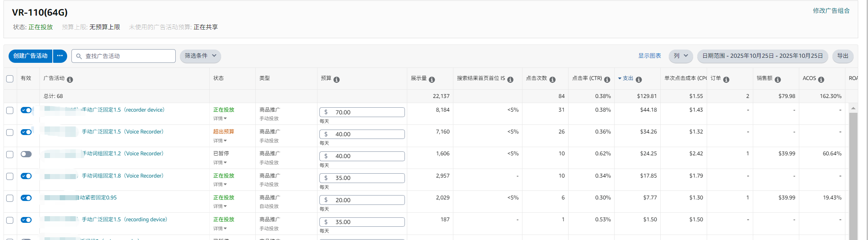
Task: Open the three-dots more actions button
Action: coord(60,56)
